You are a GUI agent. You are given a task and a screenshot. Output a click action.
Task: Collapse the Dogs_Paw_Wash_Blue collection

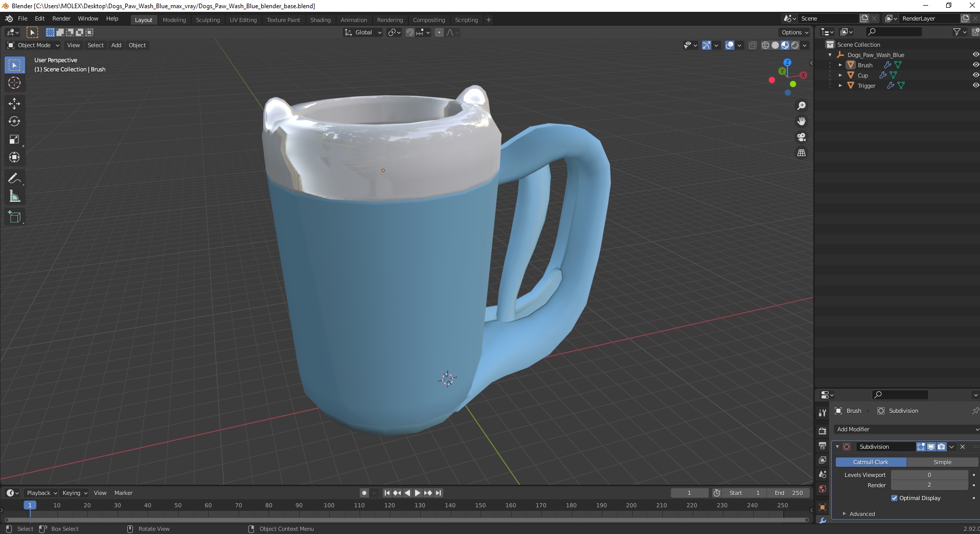(830, 55)
